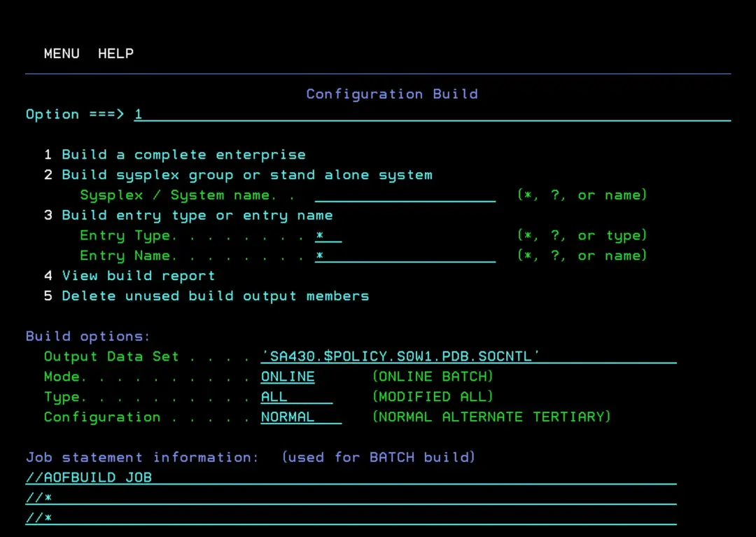Click the Type field showing ALL
Image resolution: width=756 pixels, height=537 pixels.
[x=297, y=397]
